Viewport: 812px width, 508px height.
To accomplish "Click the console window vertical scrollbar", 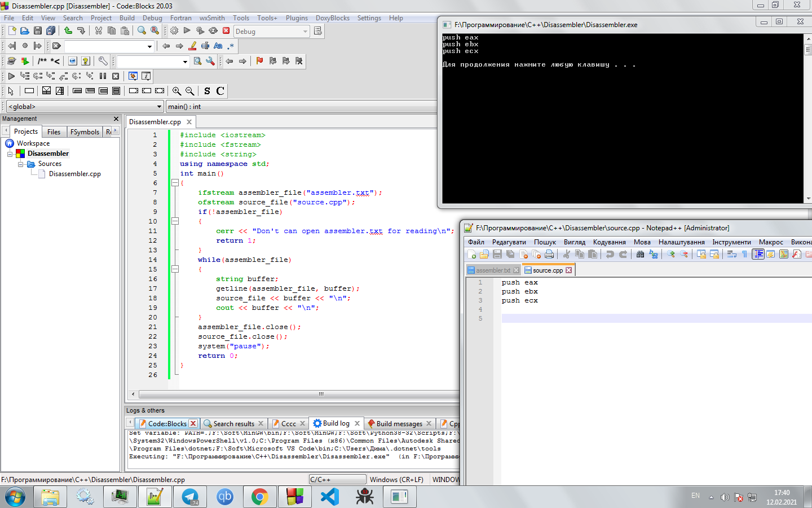I will (x=807, y=119).
